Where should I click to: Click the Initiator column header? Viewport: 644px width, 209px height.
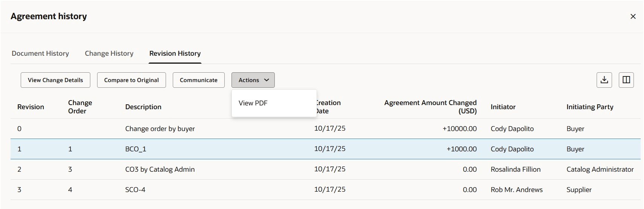click(503, 107)
